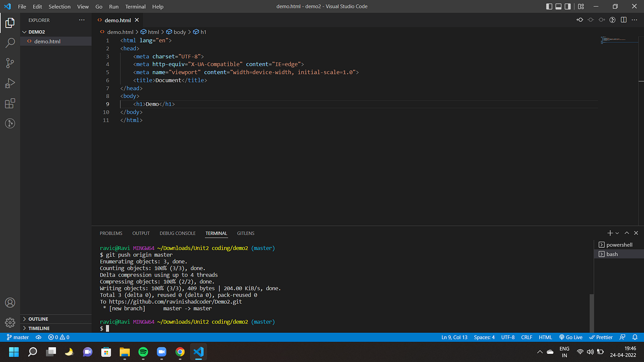Select demo.html file in Explorer tree
Viewport: 644px width, 362px height.
56,41
